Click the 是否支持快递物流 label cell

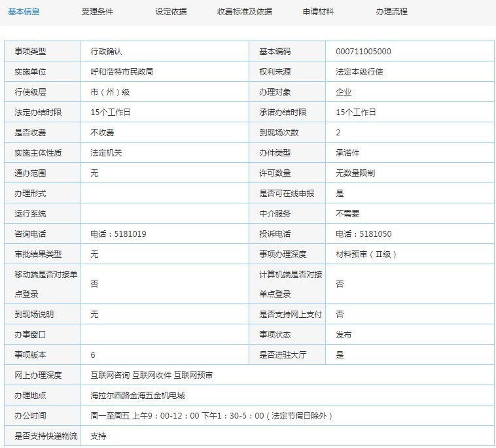coord(43,436)
